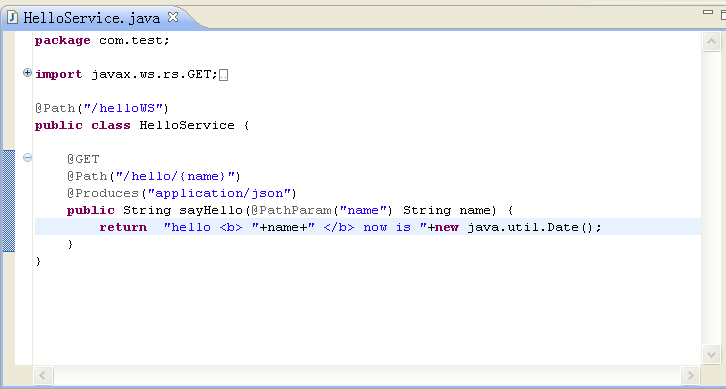Click the return keyword
Image resolution: width=726 pixels, height=389 pixels.
123,227
